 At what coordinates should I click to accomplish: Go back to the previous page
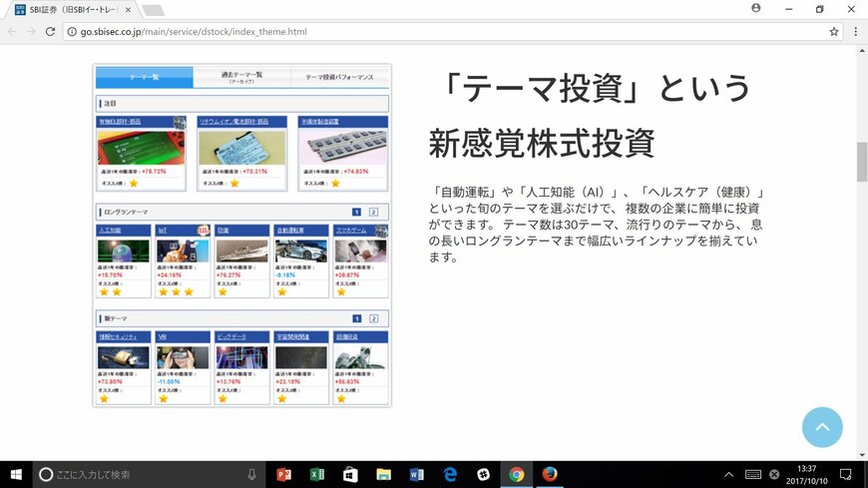click(x=12, y=31)
